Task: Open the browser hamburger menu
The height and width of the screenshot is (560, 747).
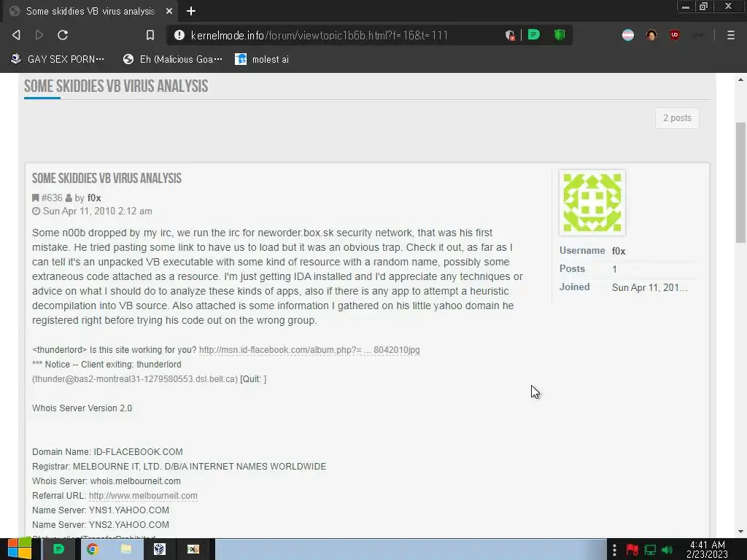Action: [x=731, y=35]
